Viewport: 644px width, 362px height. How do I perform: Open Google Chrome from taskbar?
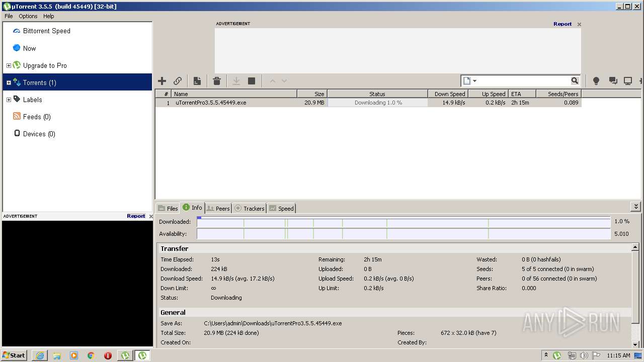click(91, 355)
